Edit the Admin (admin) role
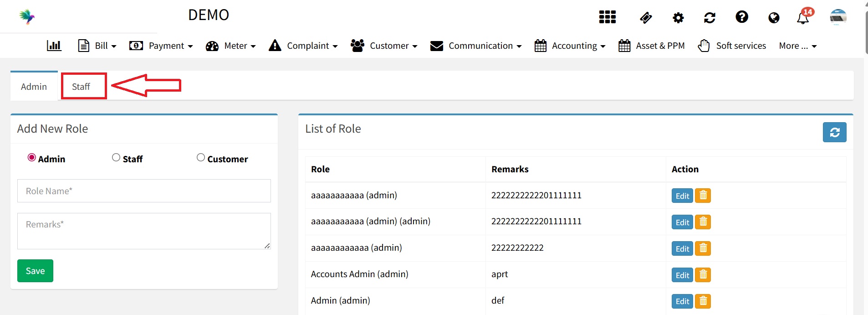Image resolution: width=868 pixels, height=315 pixels. tap(682, 301)
